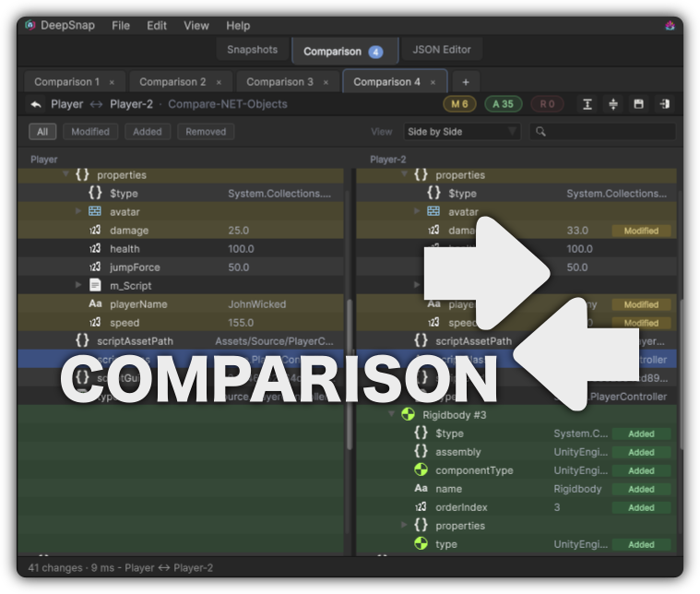Switch to the JSON Editor tab
The image size is (700, 594).
pyautogui.click(x=442, y=50)
